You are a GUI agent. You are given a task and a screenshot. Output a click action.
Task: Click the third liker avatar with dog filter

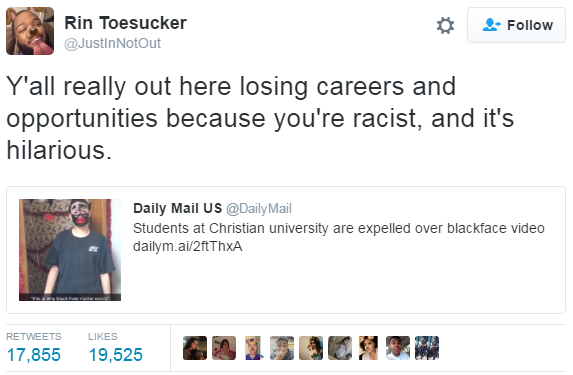[253, 348]
